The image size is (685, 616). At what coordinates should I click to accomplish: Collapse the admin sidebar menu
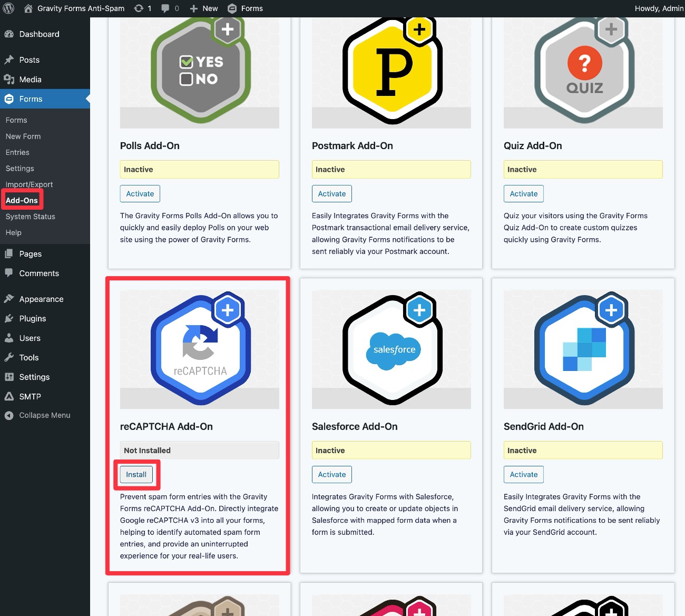tap(44, 415)
